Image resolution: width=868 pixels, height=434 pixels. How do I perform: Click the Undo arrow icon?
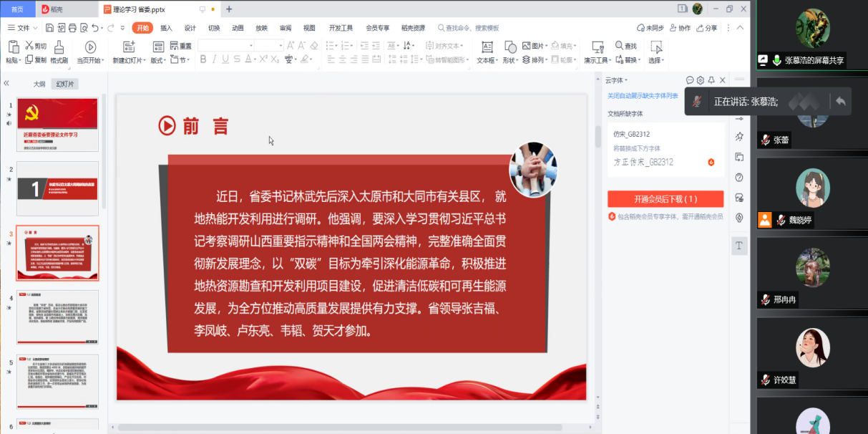[95, 28]
